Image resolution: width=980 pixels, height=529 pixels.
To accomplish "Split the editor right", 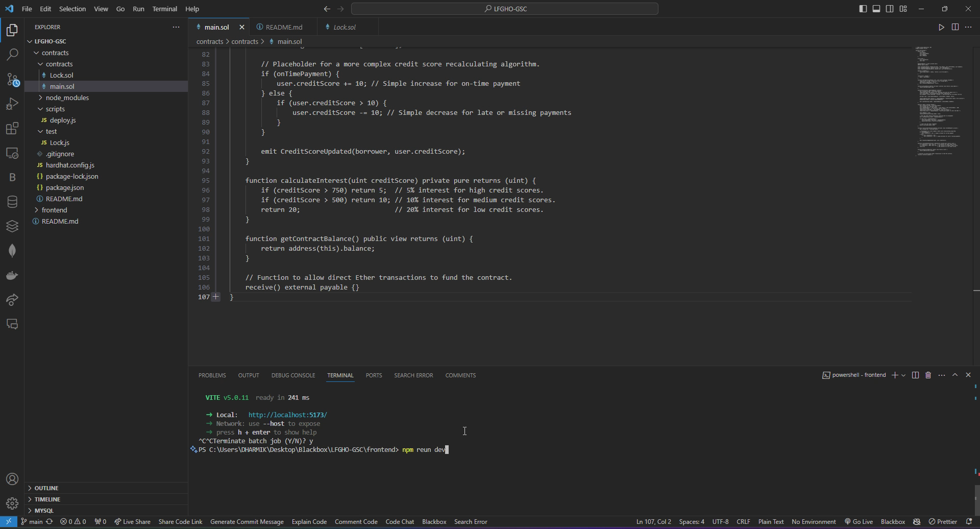I will pos(955,27).
